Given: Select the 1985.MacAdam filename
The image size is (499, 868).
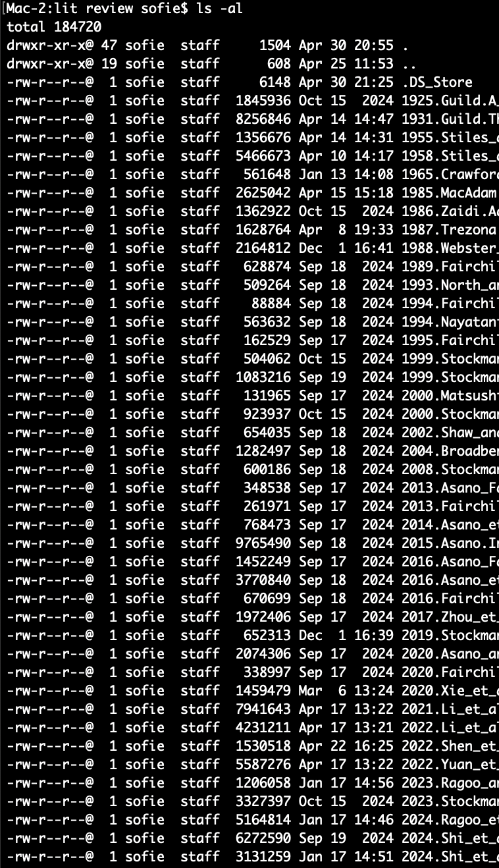Looking at the screenshot, I should 450,193.
